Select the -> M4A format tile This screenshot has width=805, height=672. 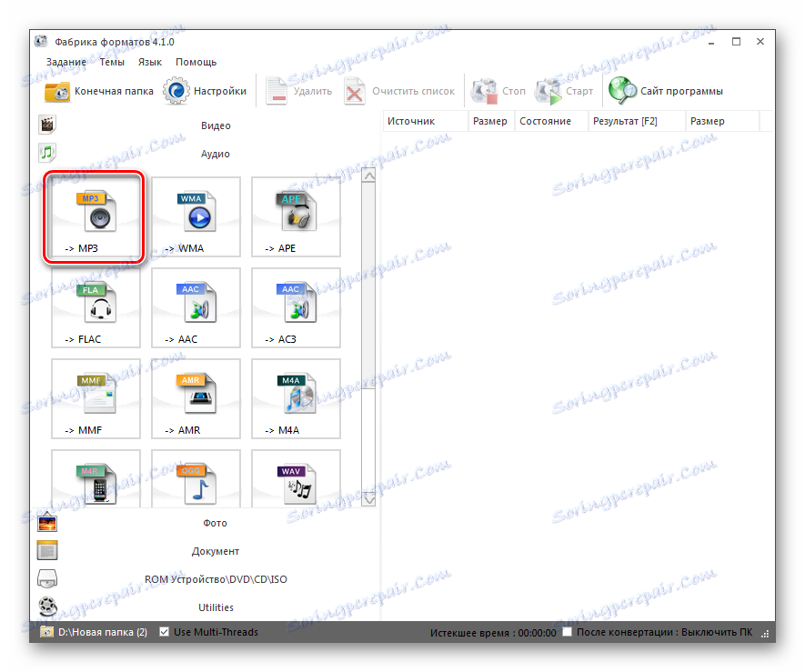click(x=296, y=399)
